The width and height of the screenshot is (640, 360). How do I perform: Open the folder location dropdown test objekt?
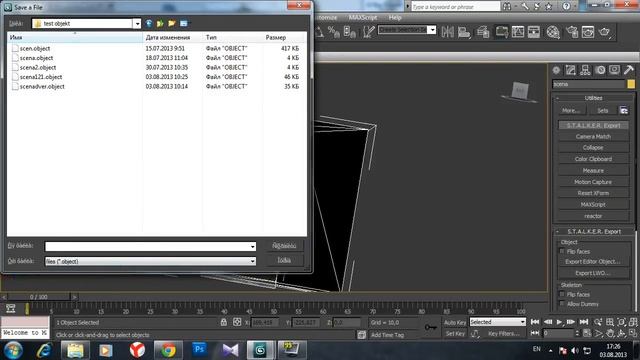coord(137,24)
